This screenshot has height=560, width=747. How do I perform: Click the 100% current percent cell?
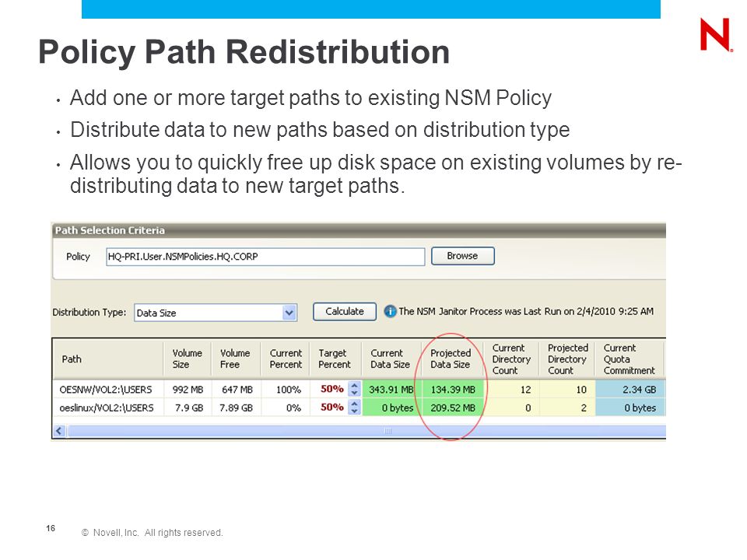click(286, 390)
